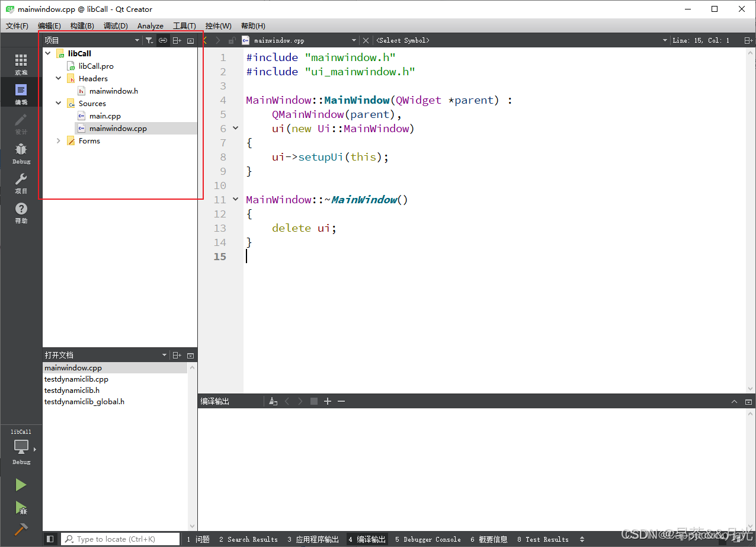This screenshot has width=756, height=547.
Task: Close the Open Documents panel
Action: click(x=190, y=355)
